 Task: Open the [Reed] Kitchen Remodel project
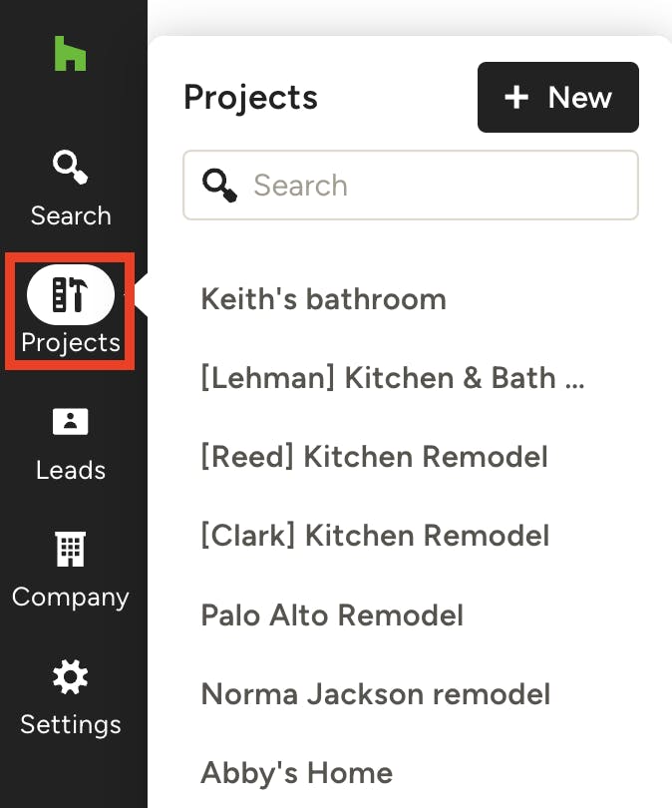click(374, 457)
